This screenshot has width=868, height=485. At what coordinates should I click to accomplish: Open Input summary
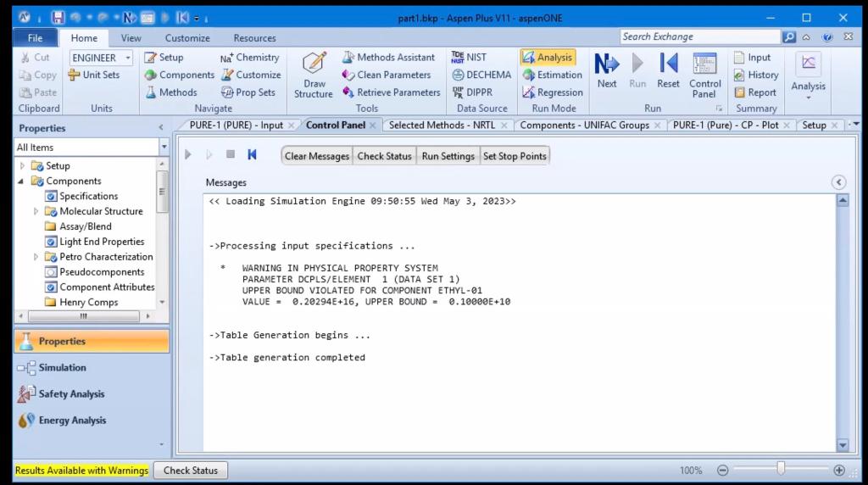(753, 57)
